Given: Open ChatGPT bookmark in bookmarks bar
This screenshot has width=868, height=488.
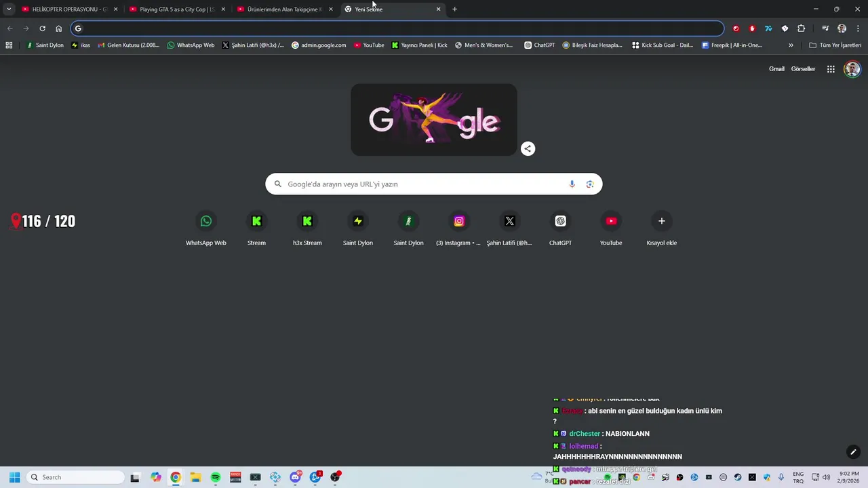Looking at the screenshot, I should [540, 45].
